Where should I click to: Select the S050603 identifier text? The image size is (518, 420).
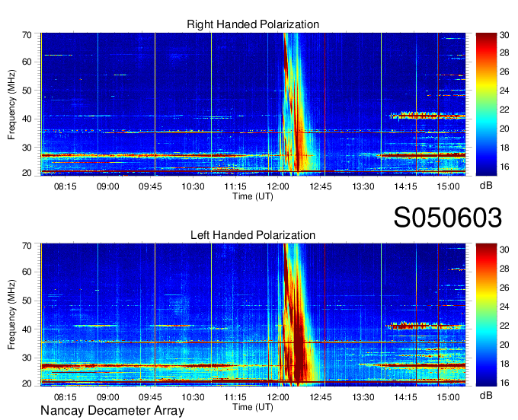click(448, 218)
